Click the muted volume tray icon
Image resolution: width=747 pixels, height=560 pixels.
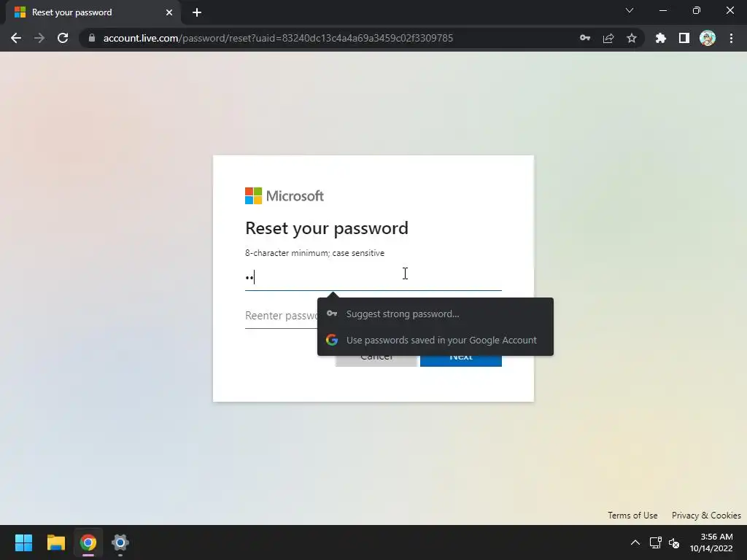coord(674,542)
